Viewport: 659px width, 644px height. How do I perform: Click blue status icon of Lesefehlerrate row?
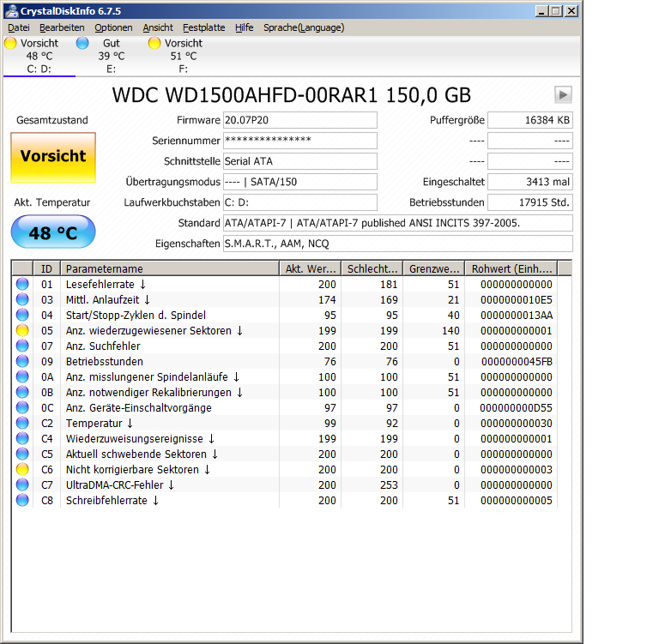[22, 285]
